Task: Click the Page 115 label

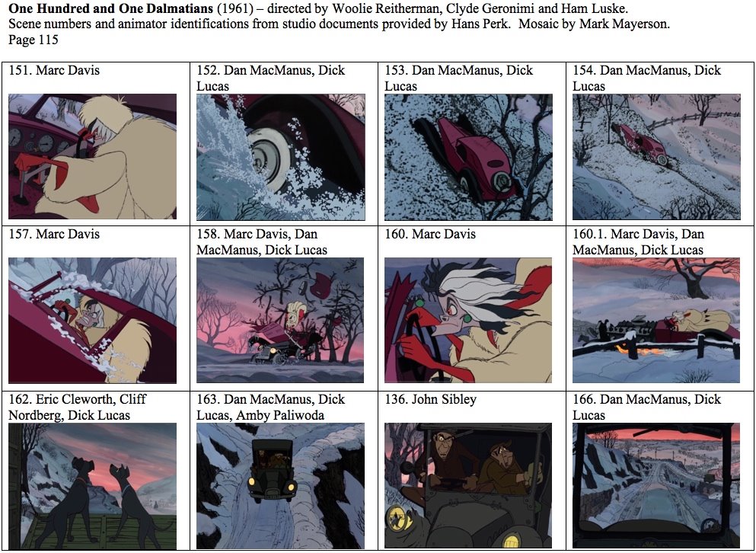Action: [x=33, y=40]
